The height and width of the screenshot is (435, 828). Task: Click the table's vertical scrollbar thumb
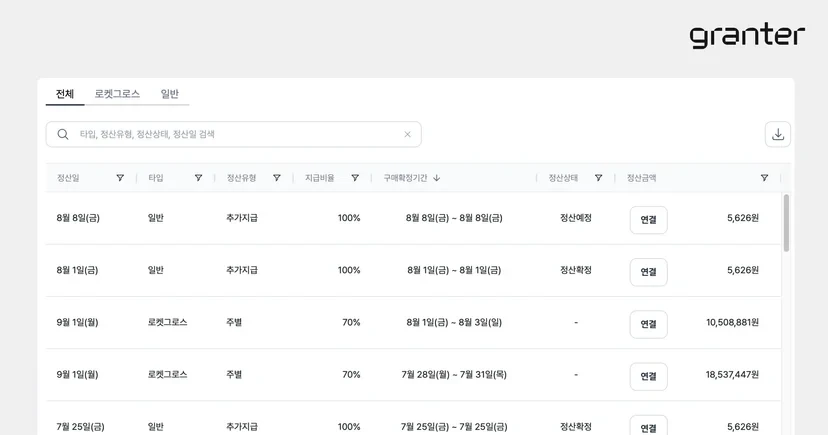click(x=786, y=223)
